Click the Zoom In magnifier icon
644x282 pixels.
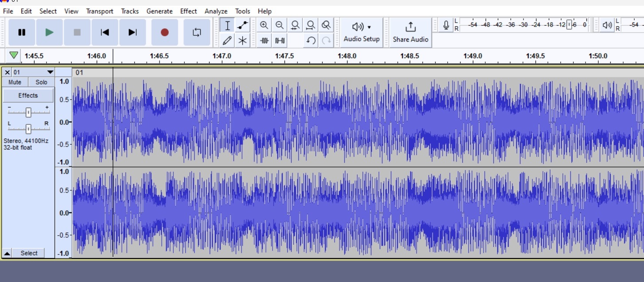click(264, 25)
